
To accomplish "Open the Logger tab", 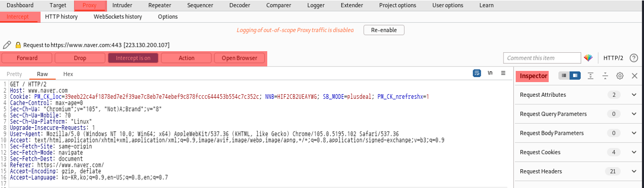I will 316,6.
